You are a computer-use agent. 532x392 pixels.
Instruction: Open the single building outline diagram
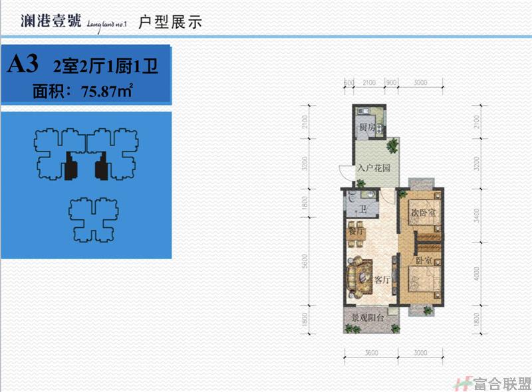[x=94, y=220]
